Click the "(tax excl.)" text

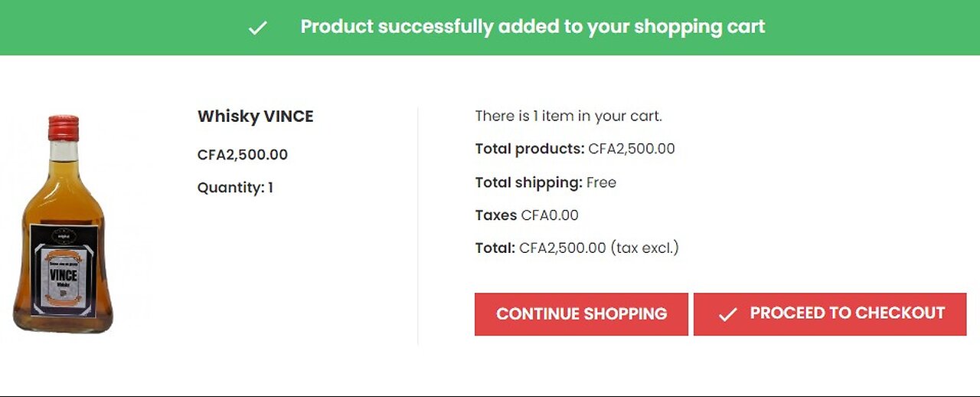645,248
